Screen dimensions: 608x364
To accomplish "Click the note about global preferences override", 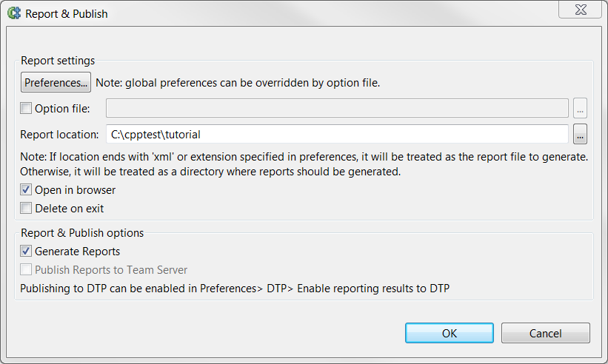I will pos(238,83).
